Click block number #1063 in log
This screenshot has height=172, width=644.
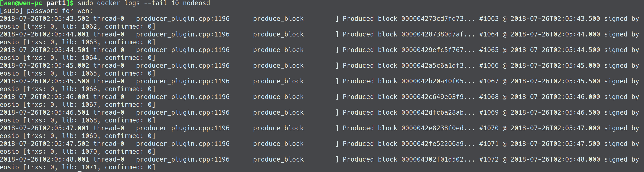[489, 19]
